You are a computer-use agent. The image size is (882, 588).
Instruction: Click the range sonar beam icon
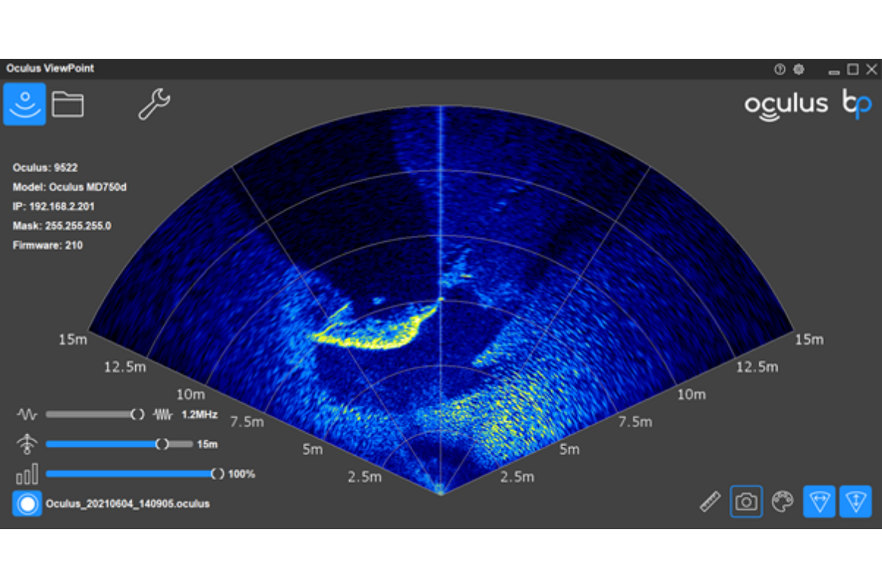pos(28,444)
